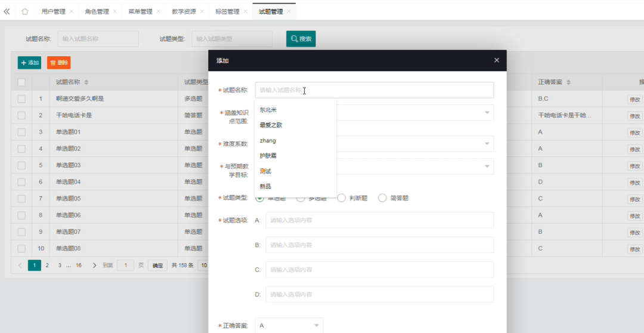Click the green 添加 button
644x333 pixels.
[x=30, y=63]
